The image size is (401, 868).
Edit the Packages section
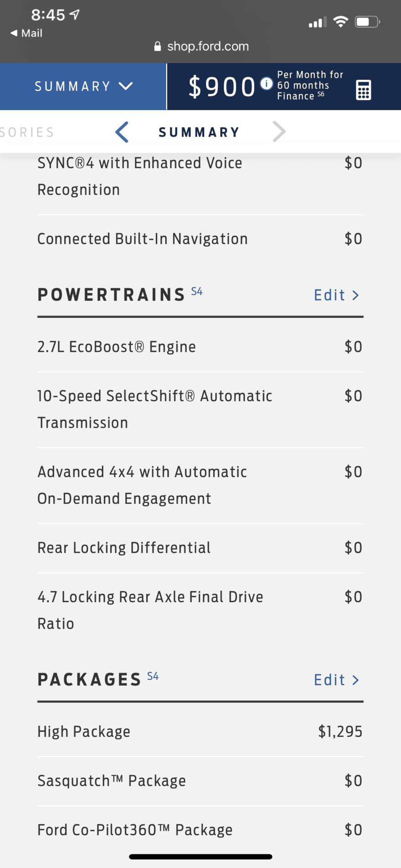(x=337, y=680)
